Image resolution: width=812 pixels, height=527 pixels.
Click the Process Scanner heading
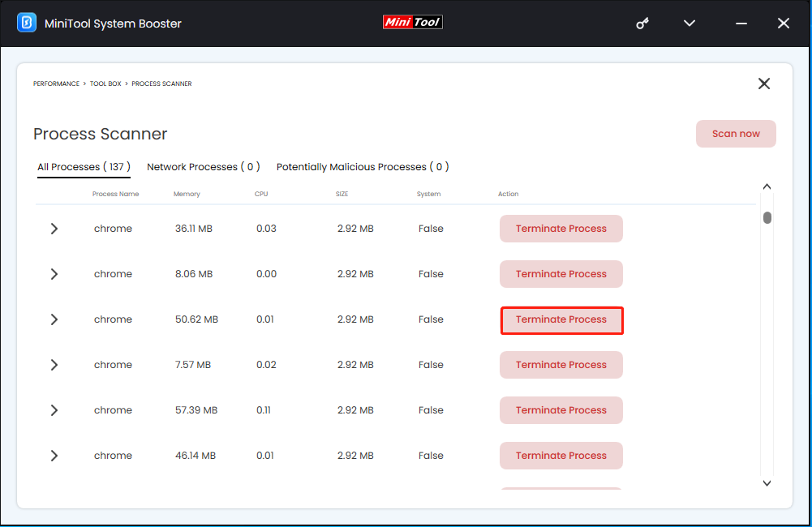[x=101, y=134]
